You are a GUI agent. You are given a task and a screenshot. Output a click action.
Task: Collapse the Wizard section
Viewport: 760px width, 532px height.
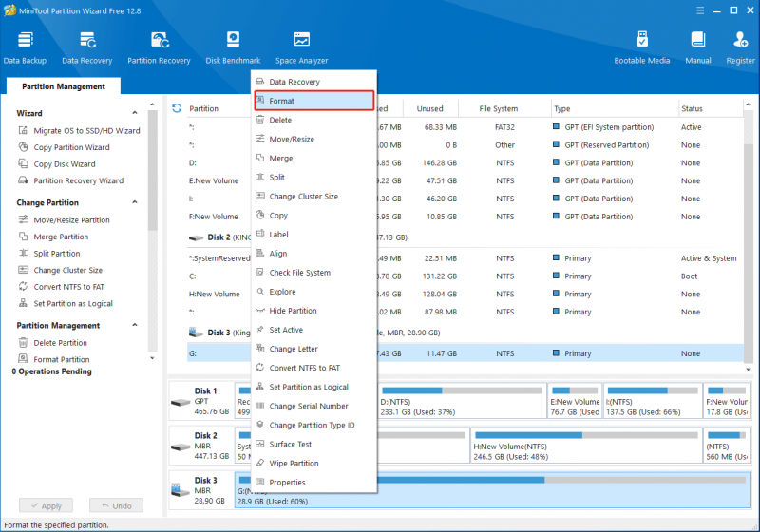point(135,113)
